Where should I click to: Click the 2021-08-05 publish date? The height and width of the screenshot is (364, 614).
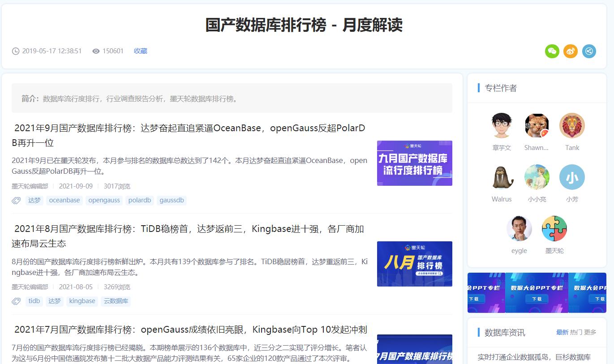tap(76, 287)
